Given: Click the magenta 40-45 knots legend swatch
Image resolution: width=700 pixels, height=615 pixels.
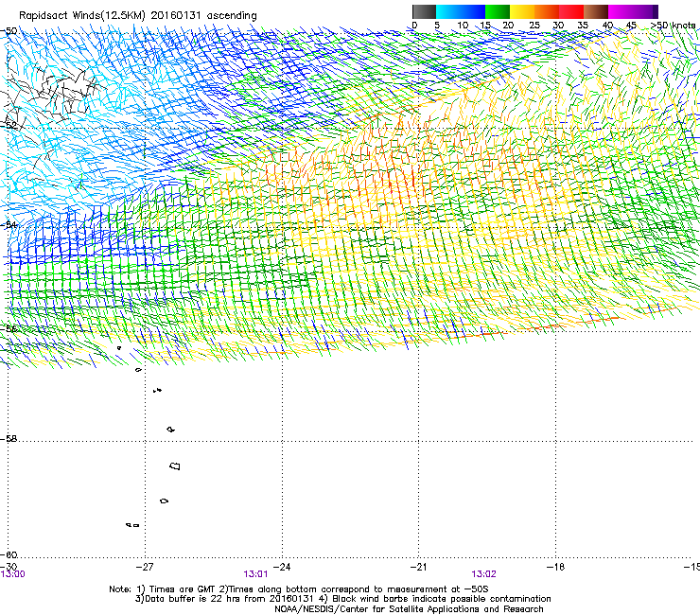Looking at the screenshot, I should (621, 11).
